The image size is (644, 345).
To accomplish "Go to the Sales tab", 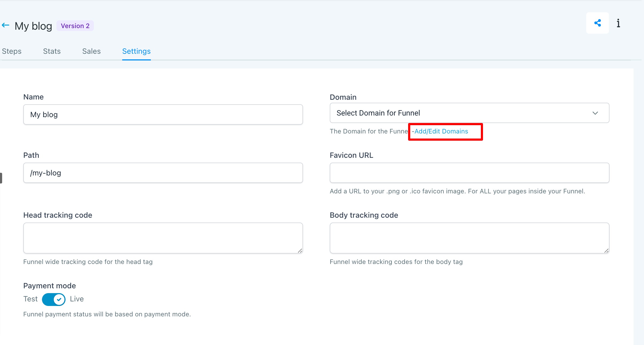I will [x=91, y=51].
